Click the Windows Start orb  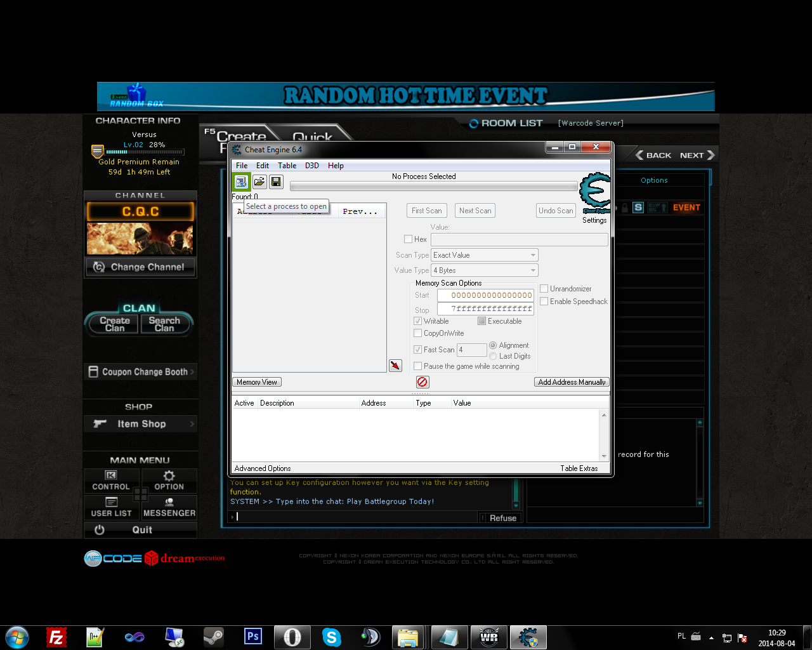pyautogui.click(x=17, y=637)
